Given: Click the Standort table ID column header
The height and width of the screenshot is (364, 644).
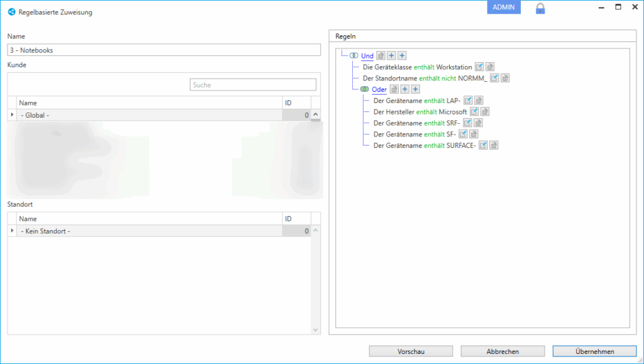Looking at the screenshot, I should point(297,219).
